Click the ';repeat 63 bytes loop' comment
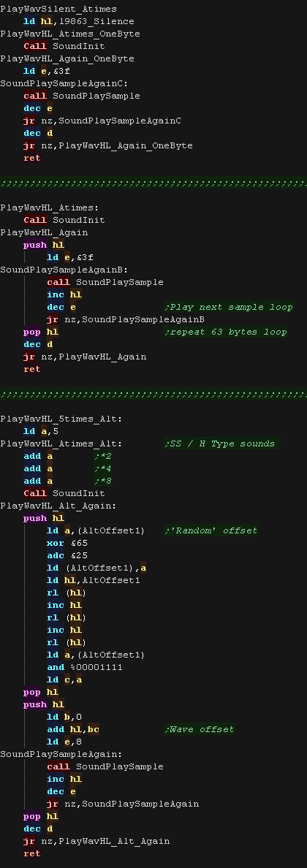Image resolution: width=307 pixels, height=868 pixels. (x=226, y=332)
